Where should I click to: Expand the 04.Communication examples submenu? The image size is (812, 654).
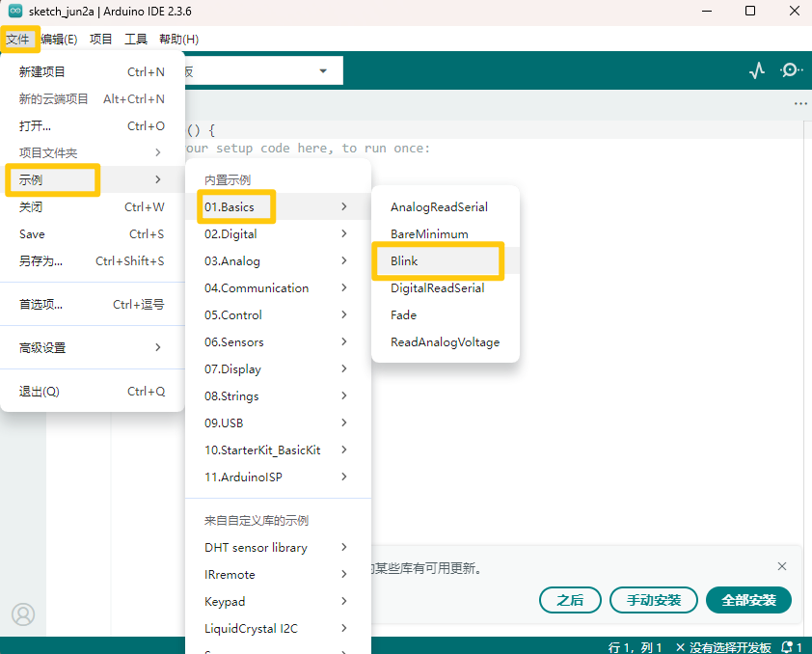pyautogui.click(x=278, y=287)
